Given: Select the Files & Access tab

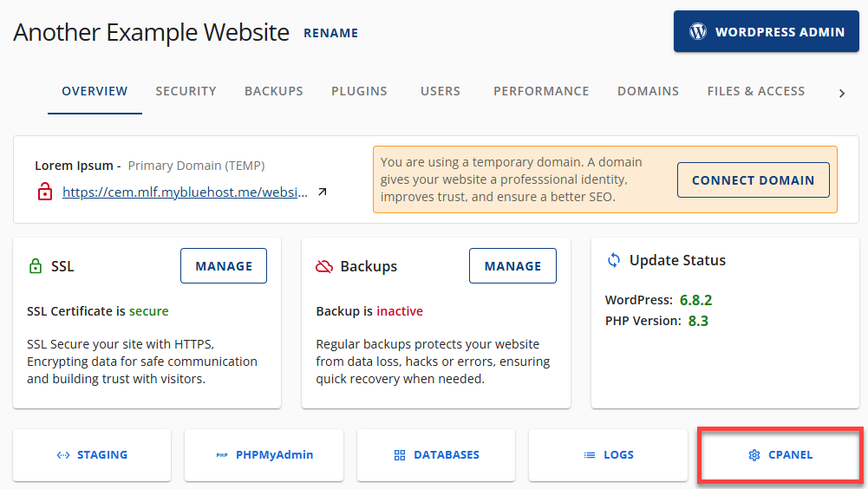Looking at the screenshot, I should pos(755,91).
